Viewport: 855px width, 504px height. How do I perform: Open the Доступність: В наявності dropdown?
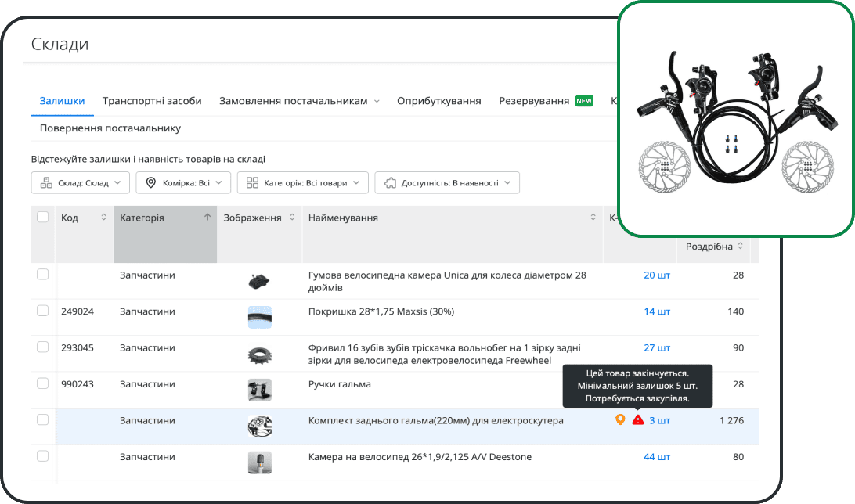coord(446,182)
